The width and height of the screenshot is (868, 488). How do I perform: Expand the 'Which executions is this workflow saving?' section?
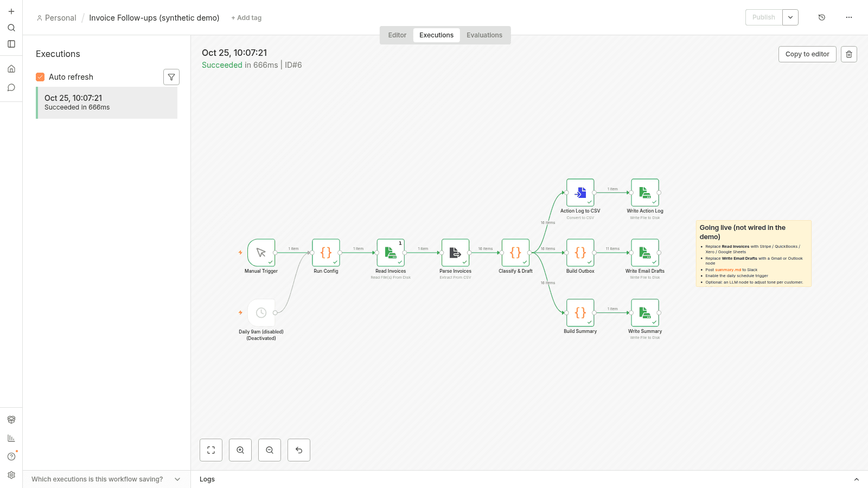106,479
